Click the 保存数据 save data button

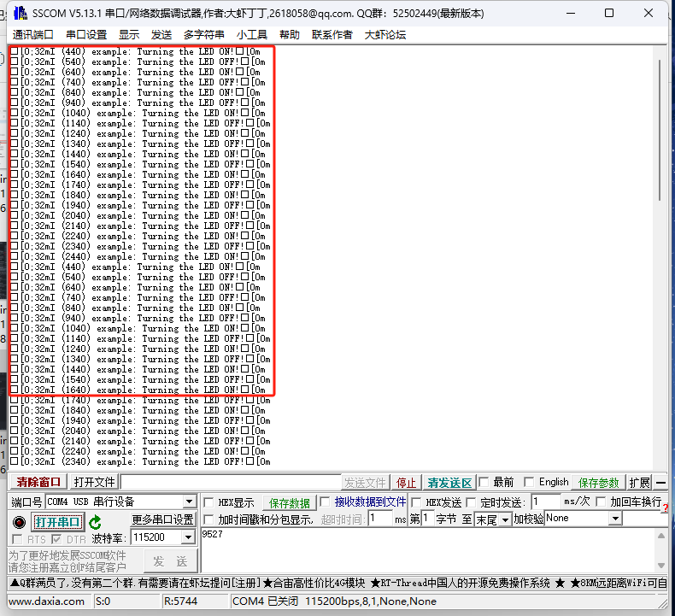[x=290, y=502]
